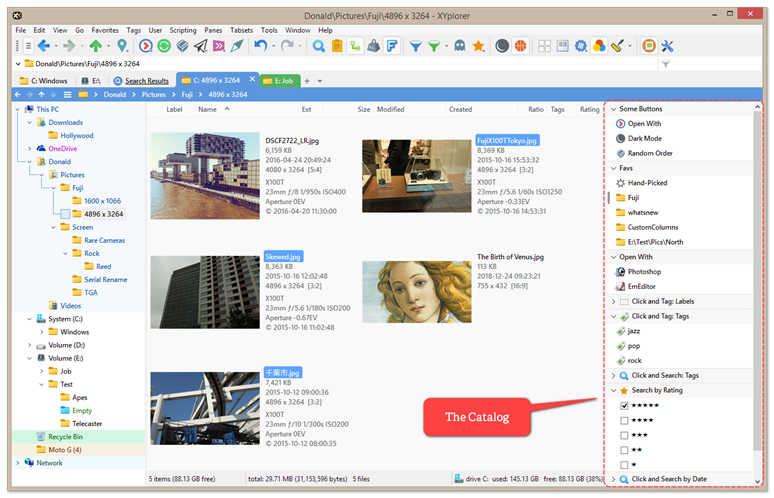
Task: Click the Up folder green arrow icon
Action: (x=96, y=46)
